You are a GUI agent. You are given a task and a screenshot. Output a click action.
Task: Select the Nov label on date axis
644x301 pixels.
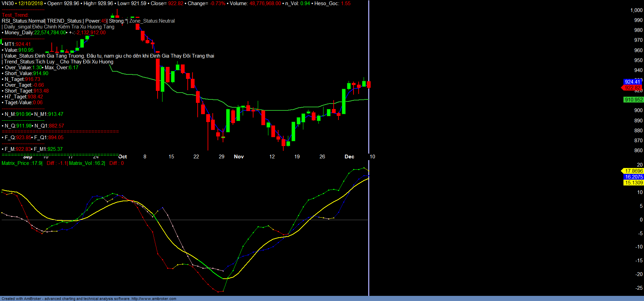pyautogui.click(x=239, y=157)
